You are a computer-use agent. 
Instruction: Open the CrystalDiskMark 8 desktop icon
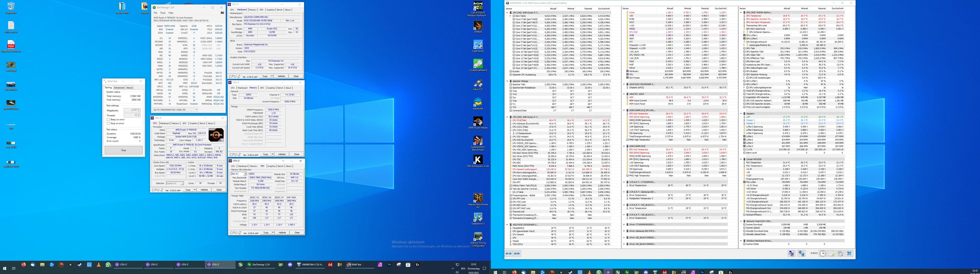point(478,65)
